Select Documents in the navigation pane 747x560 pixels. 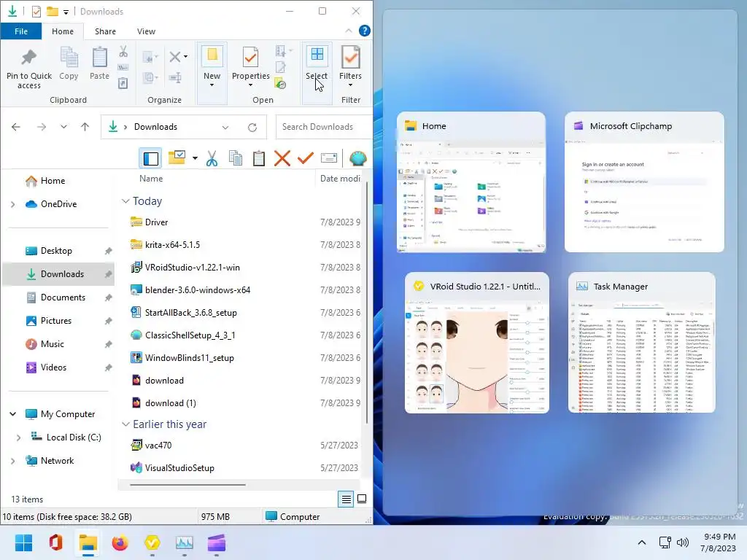[x=63, y=297]
